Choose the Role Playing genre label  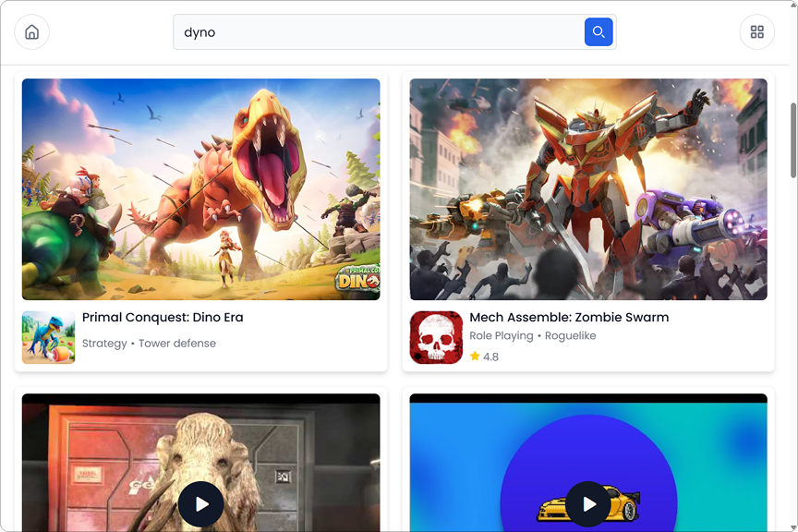click(x=502, y=336)
